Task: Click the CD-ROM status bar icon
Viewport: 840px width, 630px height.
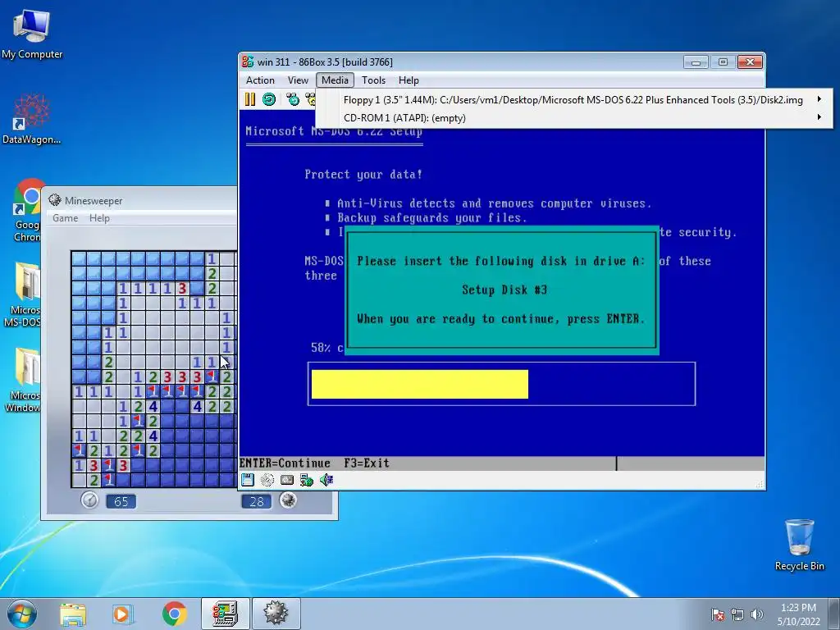Action: click(267, 480)
